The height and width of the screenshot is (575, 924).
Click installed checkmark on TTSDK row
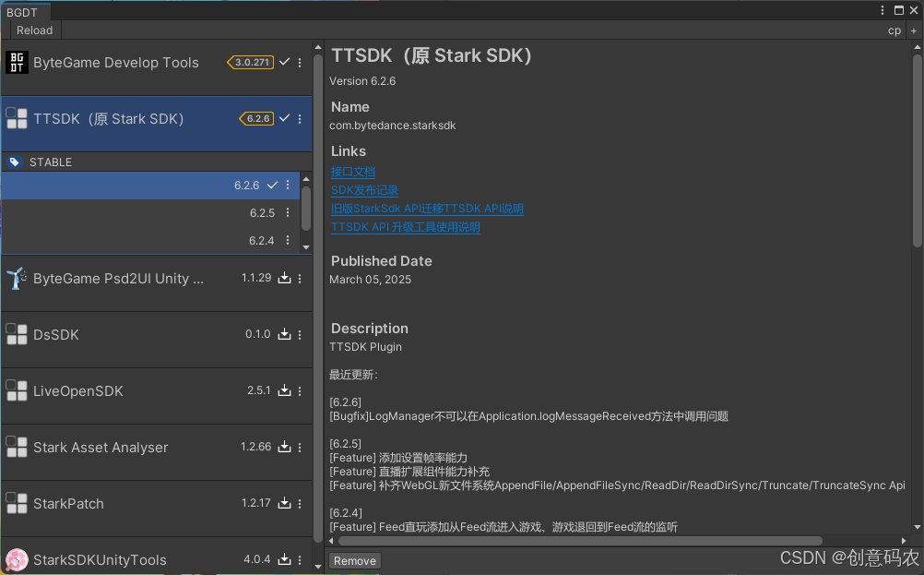pyautogui.click(x=285, y=118)
